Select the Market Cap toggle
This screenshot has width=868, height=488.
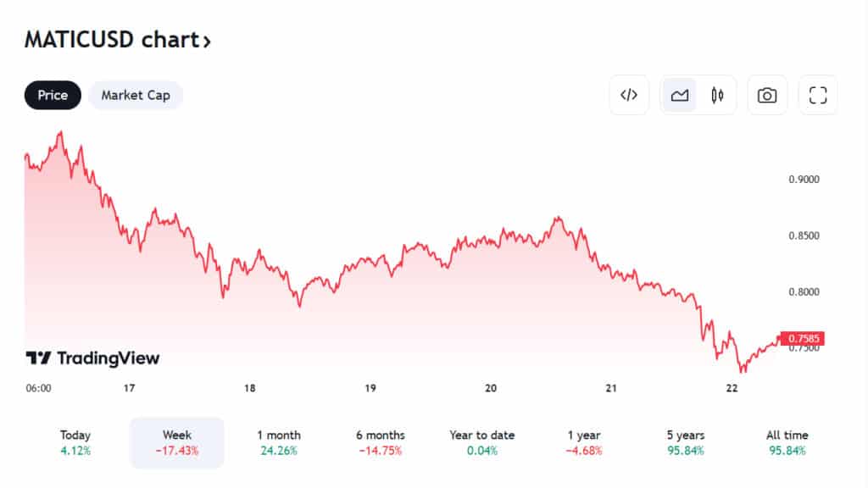pyautogui.click(x=136, y=95)
